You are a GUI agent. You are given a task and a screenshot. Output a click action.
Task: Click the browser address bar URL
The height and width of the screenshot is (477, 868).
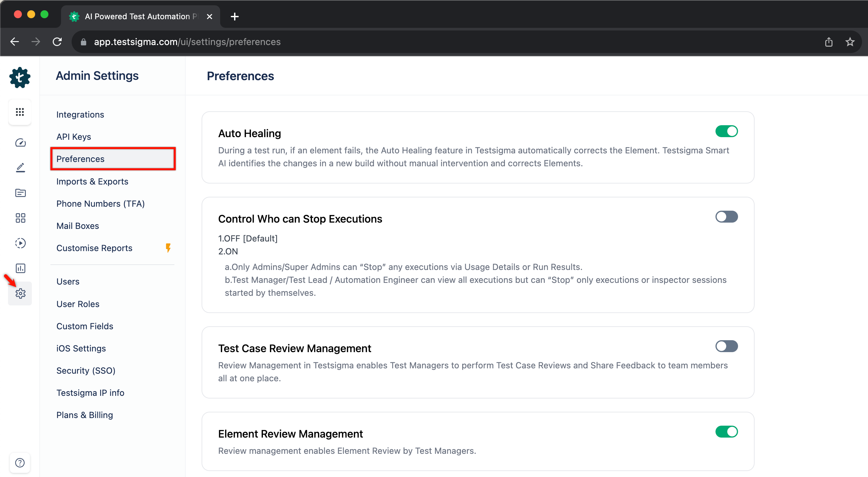click(187, 42)
